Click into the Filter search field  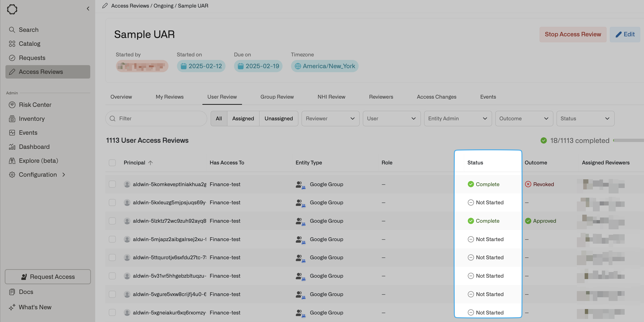click(x=160, y=119)
